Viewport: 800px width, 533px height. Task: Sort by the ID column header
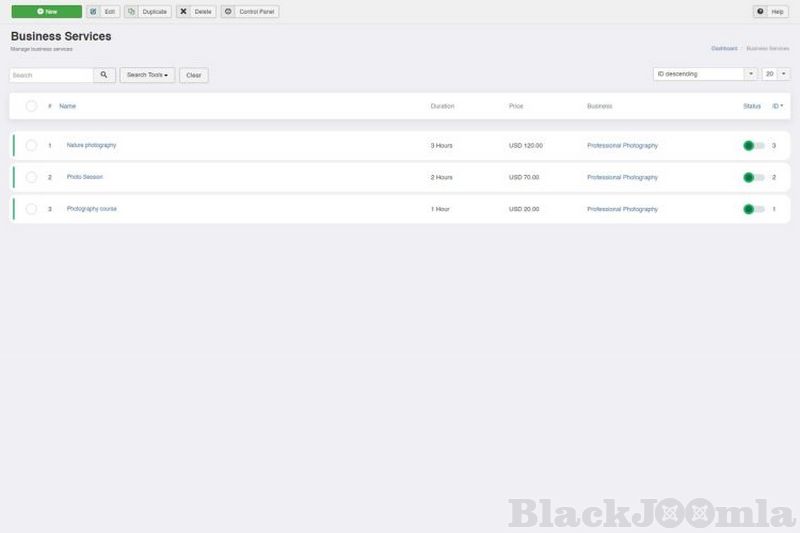(777, 106)
